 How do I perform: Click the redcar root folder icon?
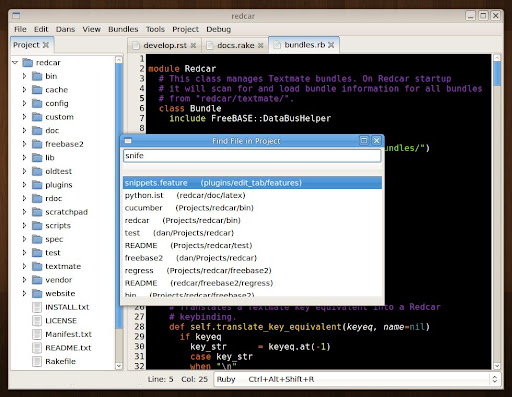[27, 63]
